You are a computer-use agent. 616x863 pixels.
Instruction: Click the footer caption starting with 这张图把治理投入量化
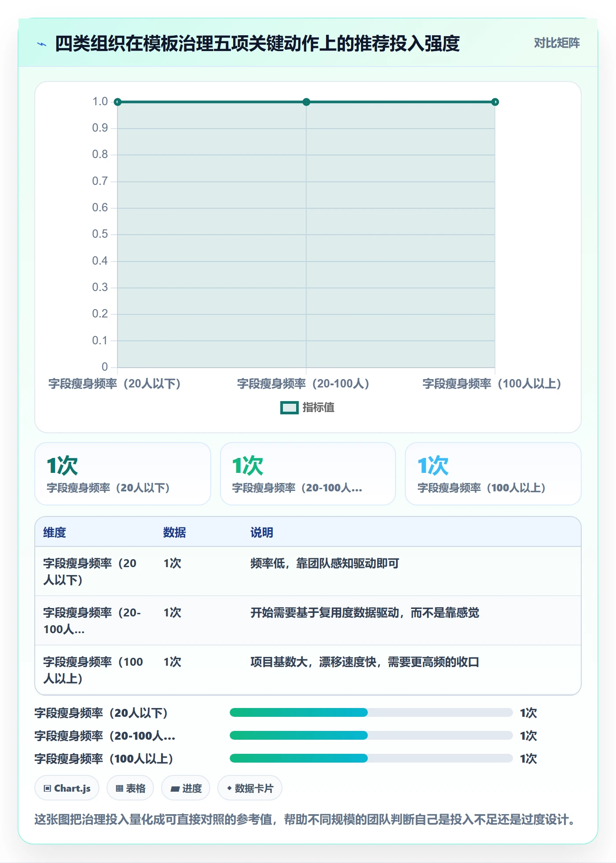pos(305,820)
